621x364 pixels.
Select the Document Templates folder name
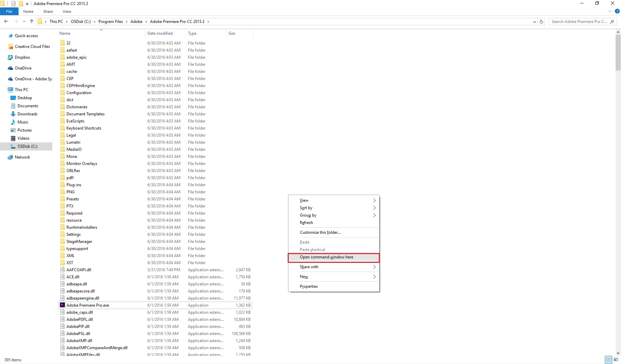click(85, 114)
